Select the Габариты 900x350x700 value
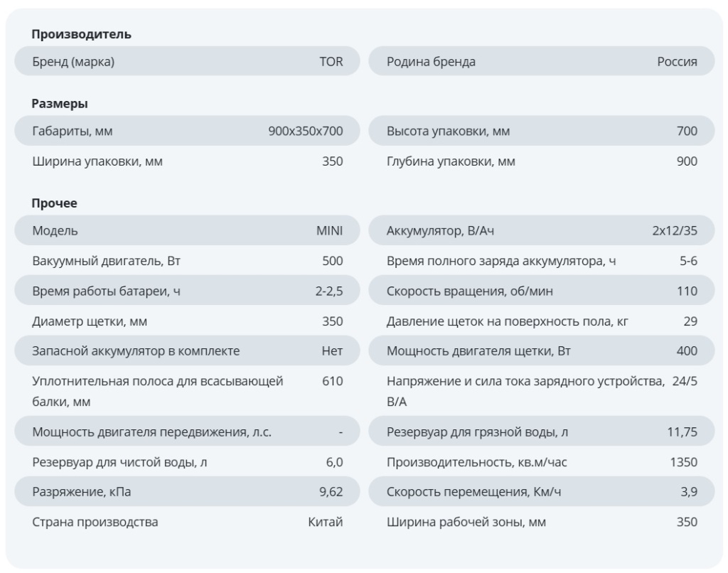The image size is (728, 573). [306, 132]
